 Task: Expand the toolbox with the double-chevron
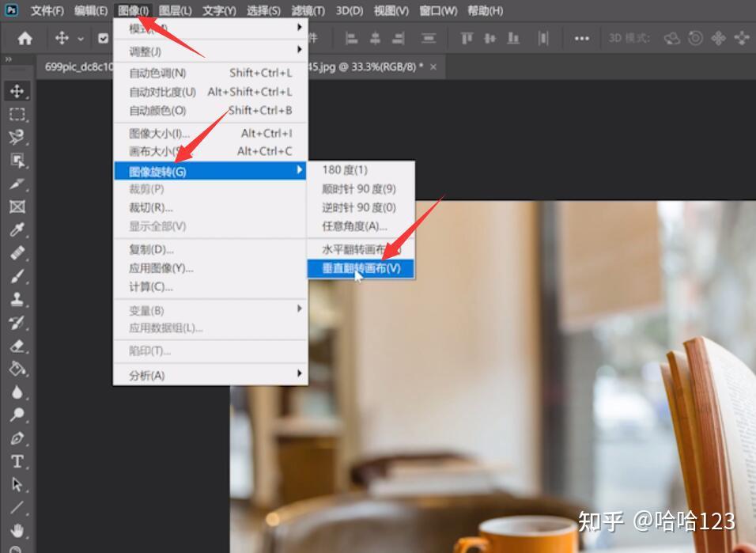click(x=8, y=59)
